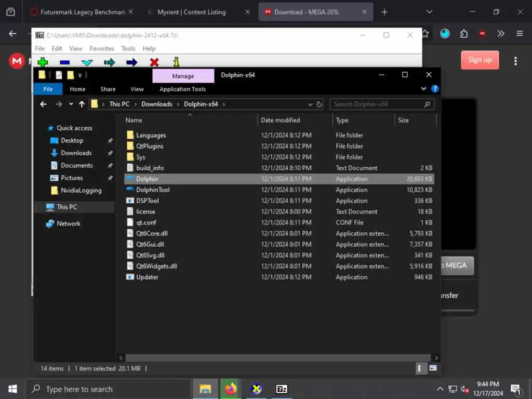
Task: Select the qt.conf file
Action: click(146, 222)
